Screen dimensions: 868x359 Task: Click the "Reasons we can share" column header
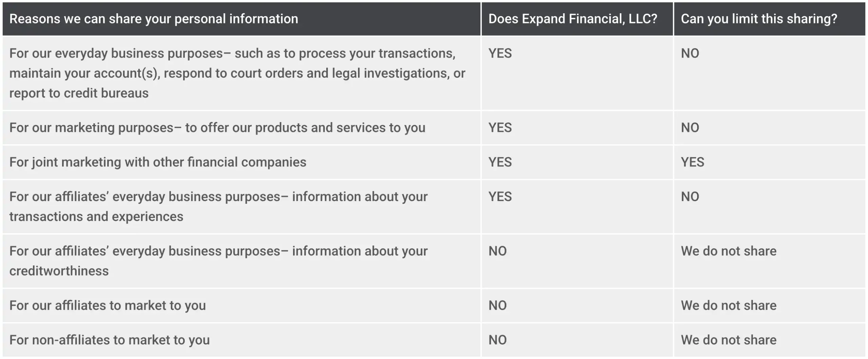[154, 19]
